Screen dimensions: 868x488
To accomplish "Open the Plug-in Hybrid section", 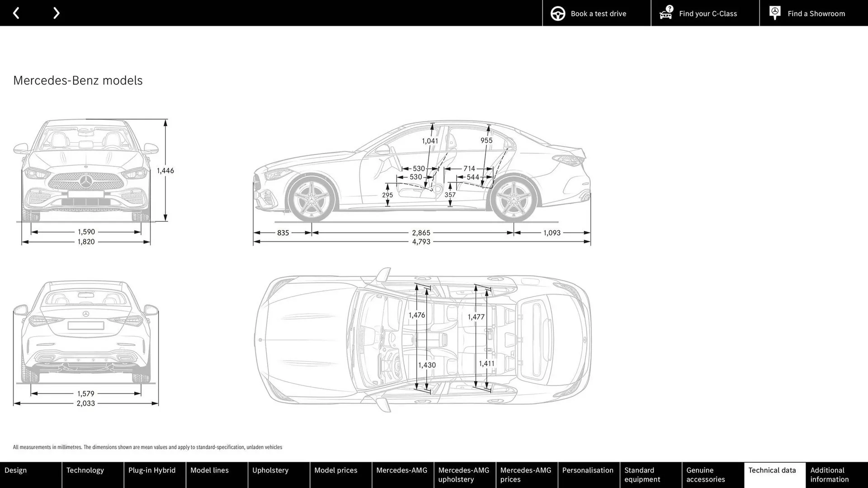I will click(x=154, y=474).
